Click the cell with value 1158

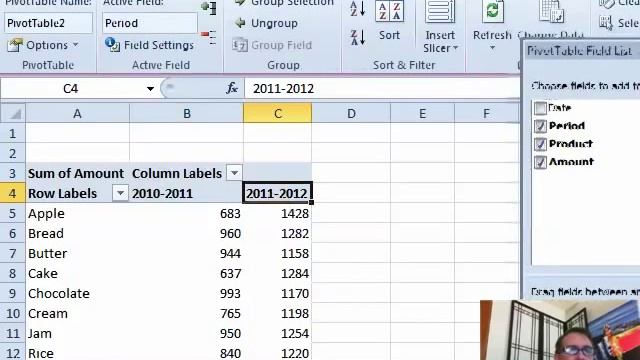(278, 253)
